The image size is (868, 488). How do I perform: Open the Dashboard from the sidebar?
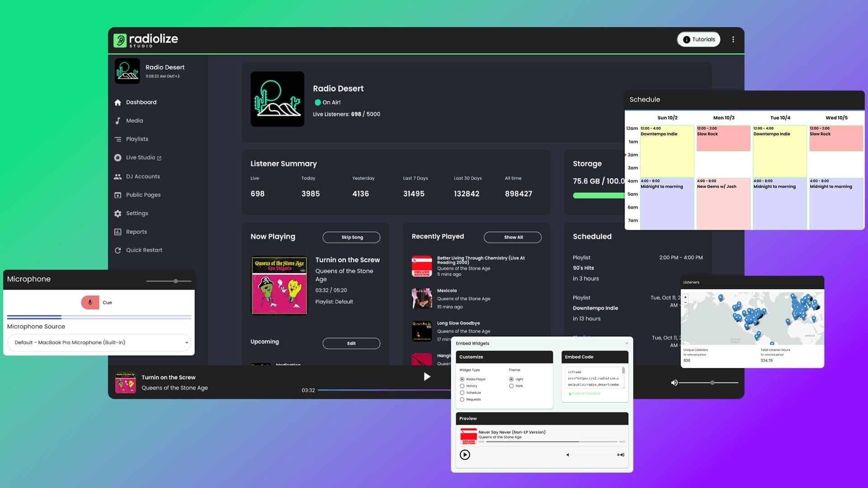tap(118, 102)
